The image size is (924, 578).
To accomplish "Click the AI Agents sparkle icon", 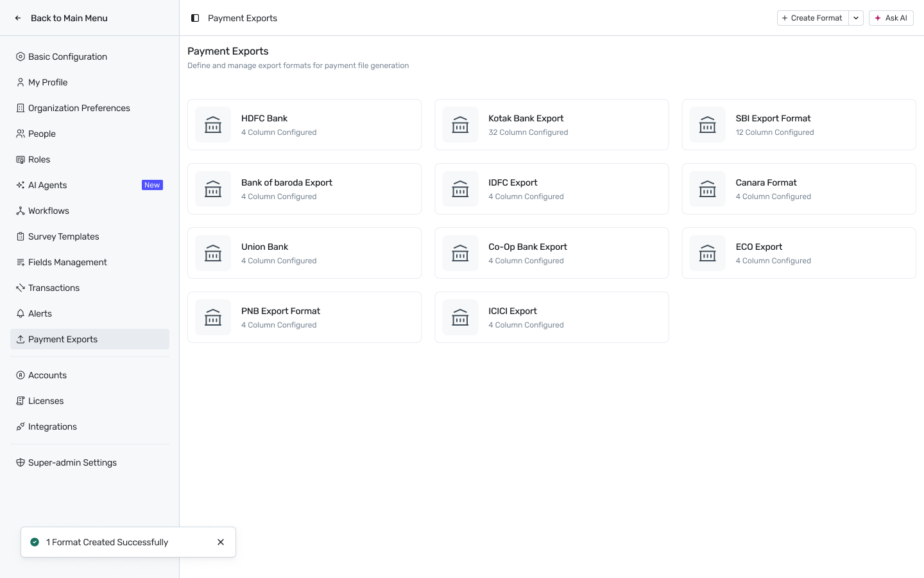I will point(21,185).
